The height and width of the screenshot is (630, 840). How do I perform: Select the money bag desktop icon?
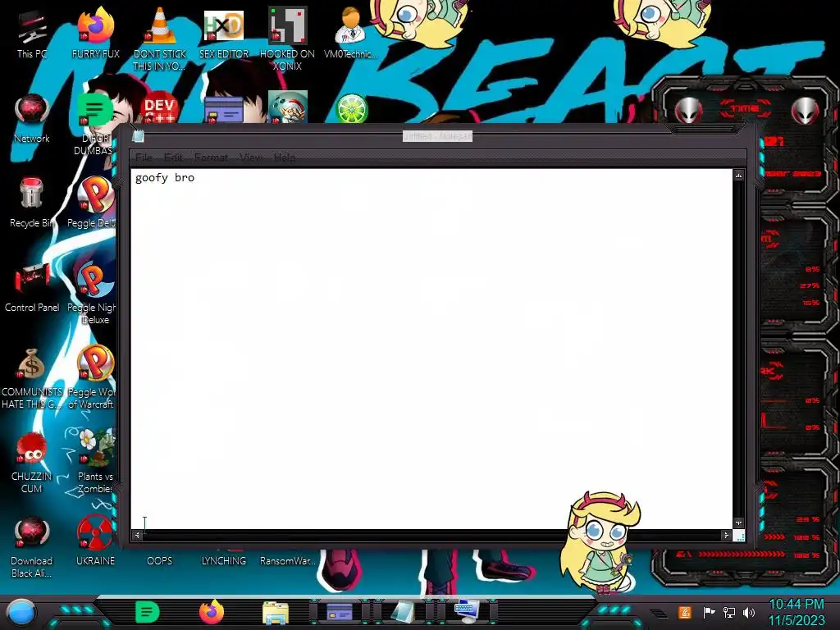point(32,378)
